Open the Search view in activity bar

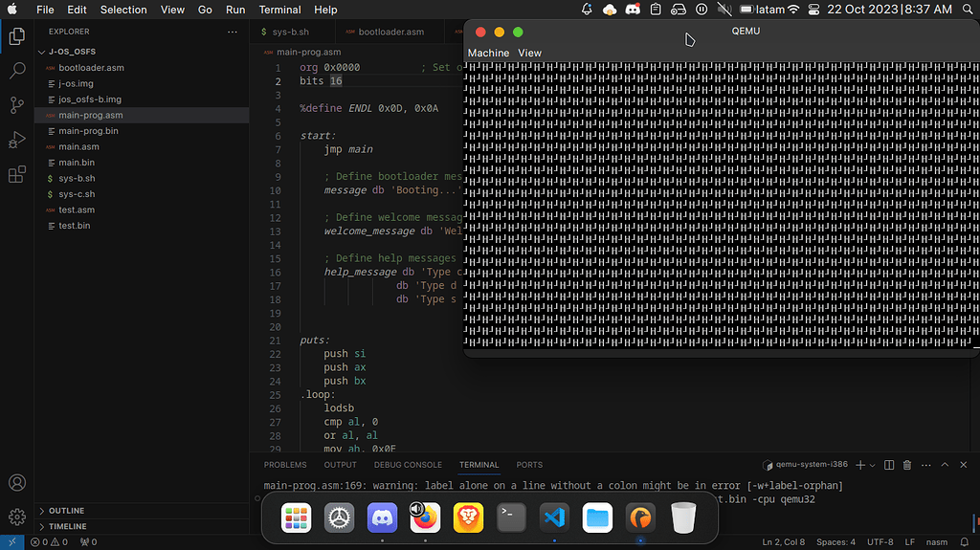[x=17, y=70]
